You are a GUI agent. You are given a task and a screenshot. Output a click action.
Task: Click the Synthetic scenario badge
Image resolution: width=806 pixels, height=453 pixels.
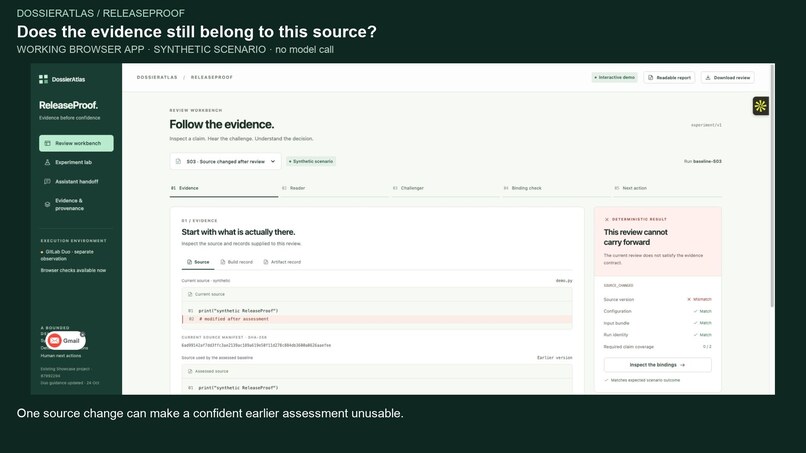[310, 161]
